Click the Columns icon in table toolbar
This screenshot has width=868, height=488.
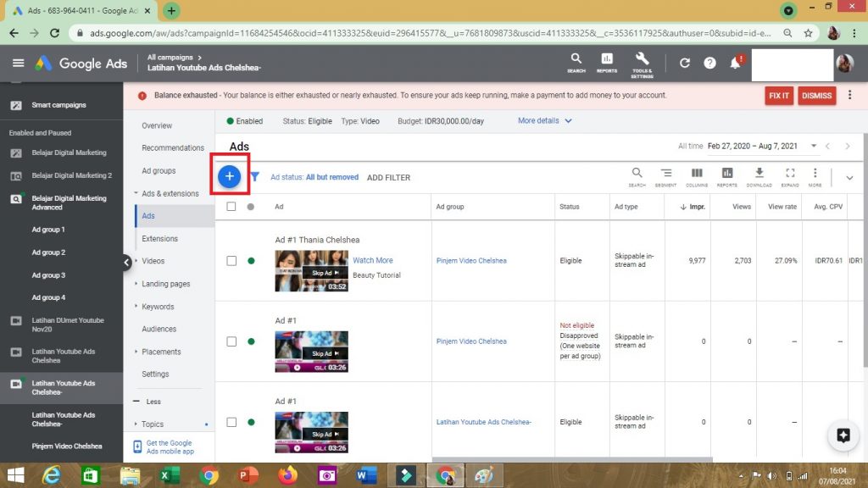697,176
